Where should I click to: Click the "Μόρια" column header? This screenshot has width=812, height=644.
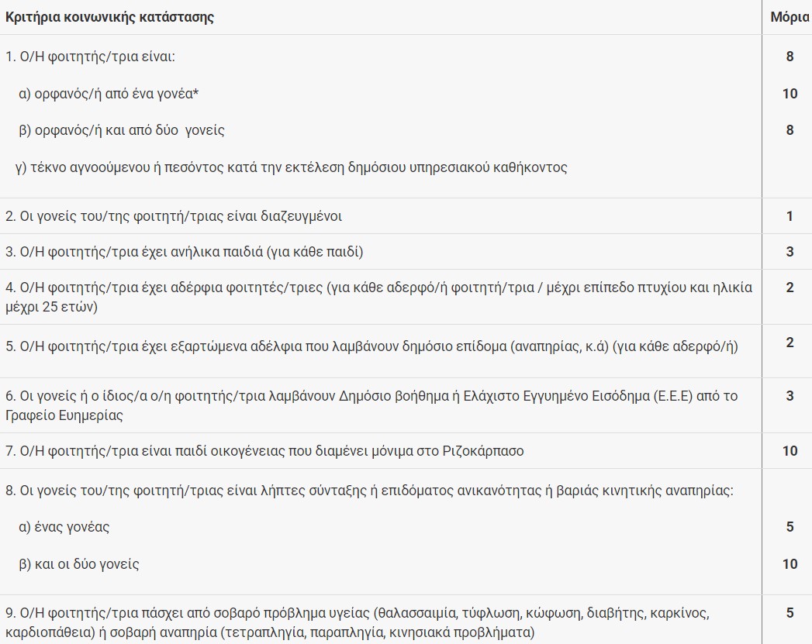coord(790,17)
